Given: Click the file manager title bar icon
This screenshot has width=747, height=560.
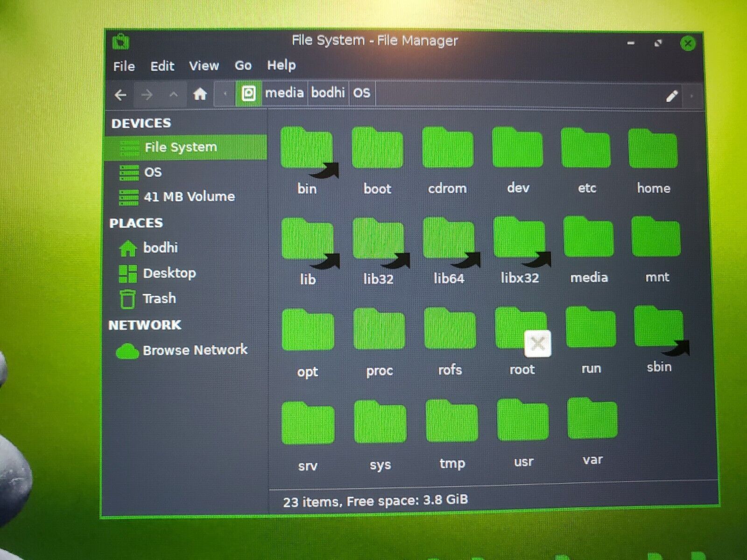Looking at the screenshot, I should [121, 42].
